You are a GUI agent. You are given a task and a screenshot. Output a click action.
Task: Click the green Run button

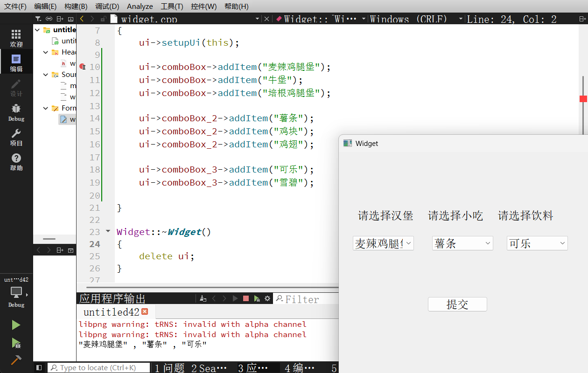(x=16, y=325)
